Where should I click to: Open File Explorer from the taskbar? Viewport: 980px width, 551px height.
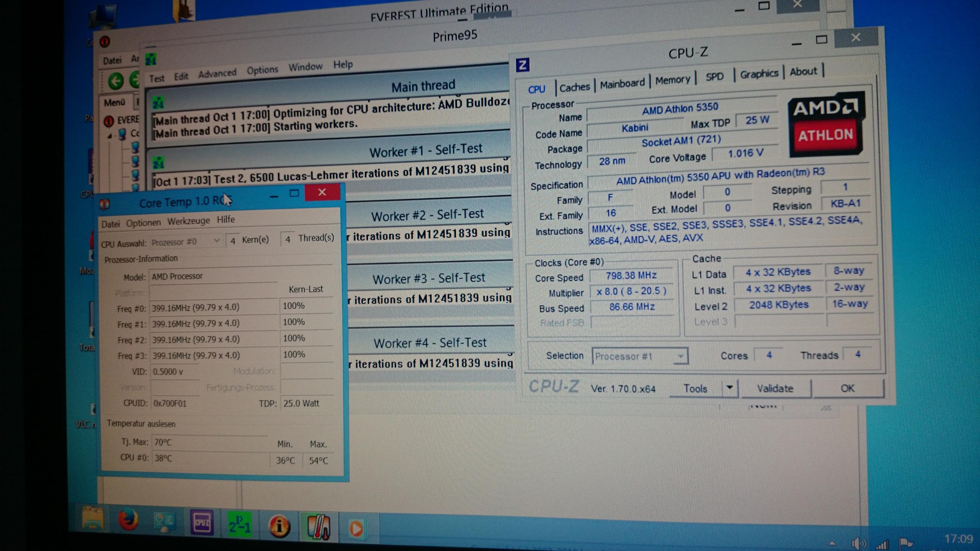(x=92, y=519)
